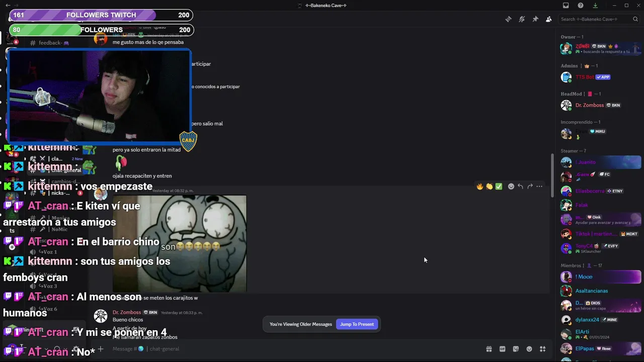Viewport: 644px width, 362px height.
Task: Click the plus attach button in message bar
Action: [x=101, y=349]
